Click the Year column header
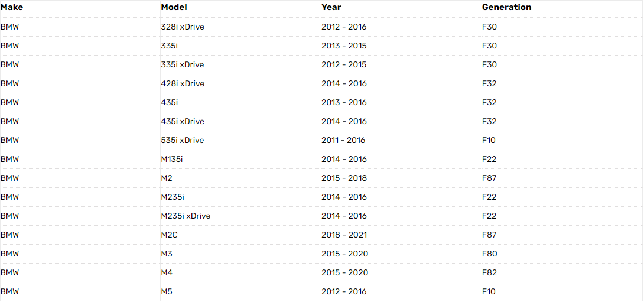 (331, 8)
